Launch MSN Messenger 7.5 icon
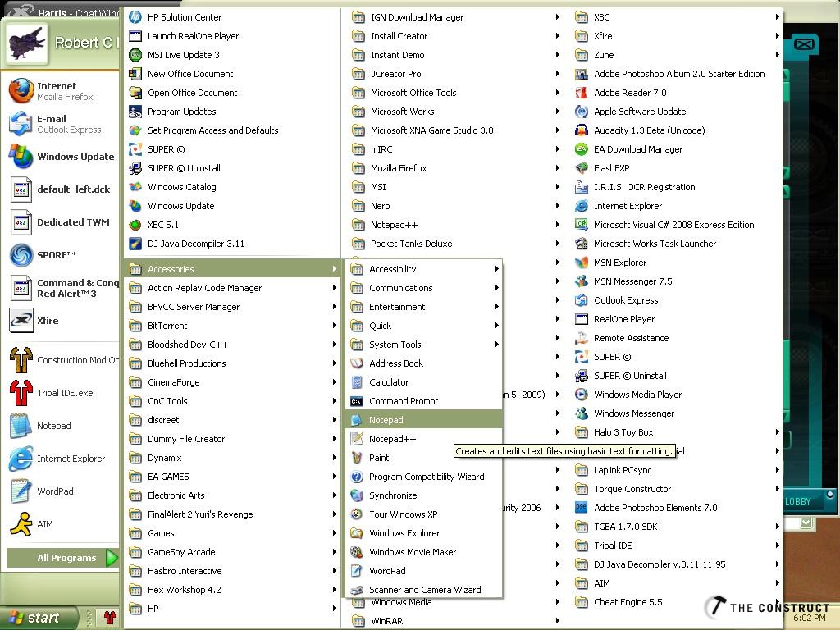840x630 pixels. (x=582, y=281)
